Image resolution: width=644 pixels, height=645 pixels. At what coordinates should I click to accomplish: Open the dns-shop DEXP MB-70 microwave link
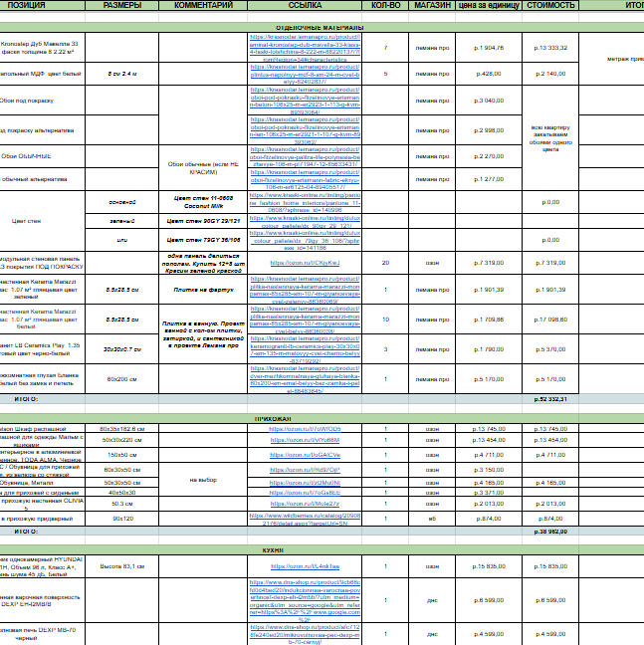pos(305,634)
